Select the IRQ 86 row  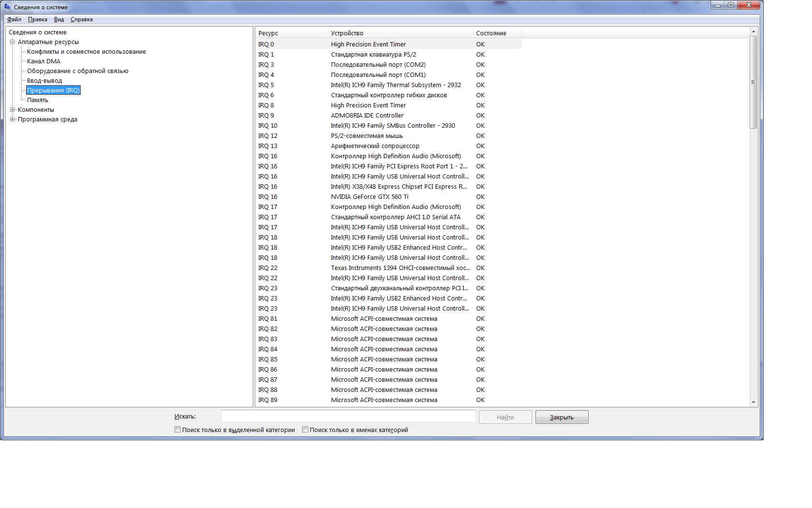(x=388, y=369)
